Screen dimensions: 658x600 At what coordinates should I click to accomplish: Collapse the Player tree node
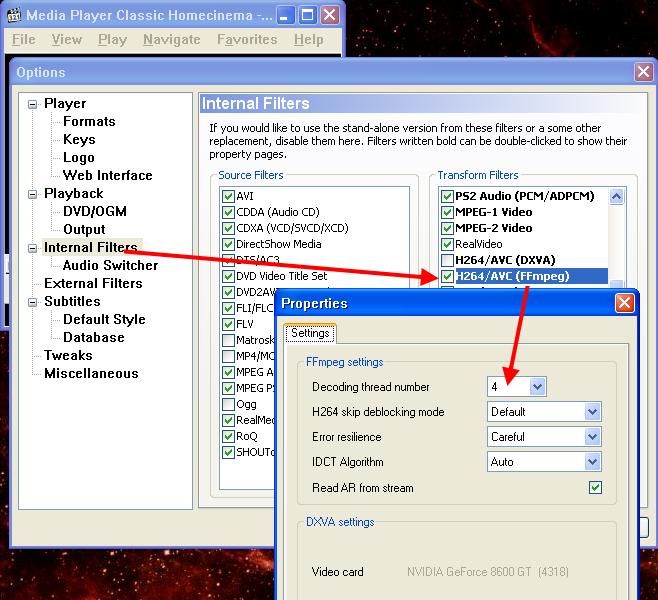point(32,104)
